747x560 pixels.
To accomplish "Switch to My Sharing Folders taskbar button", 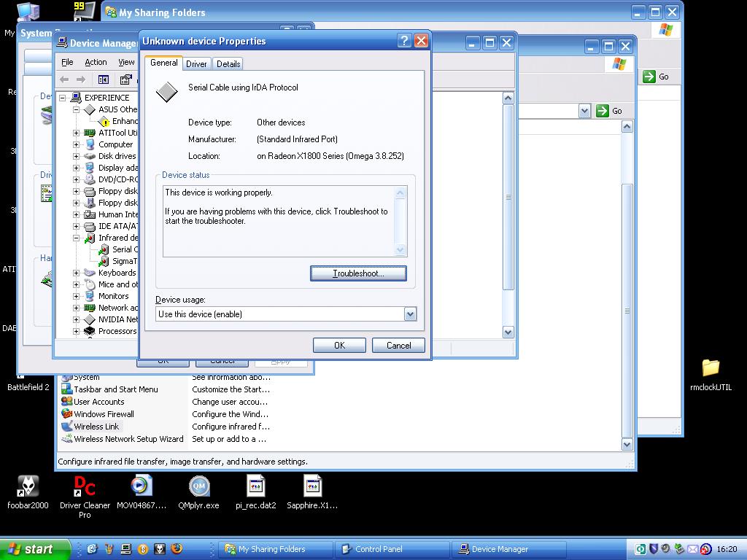I will click(x=274, y=549).
